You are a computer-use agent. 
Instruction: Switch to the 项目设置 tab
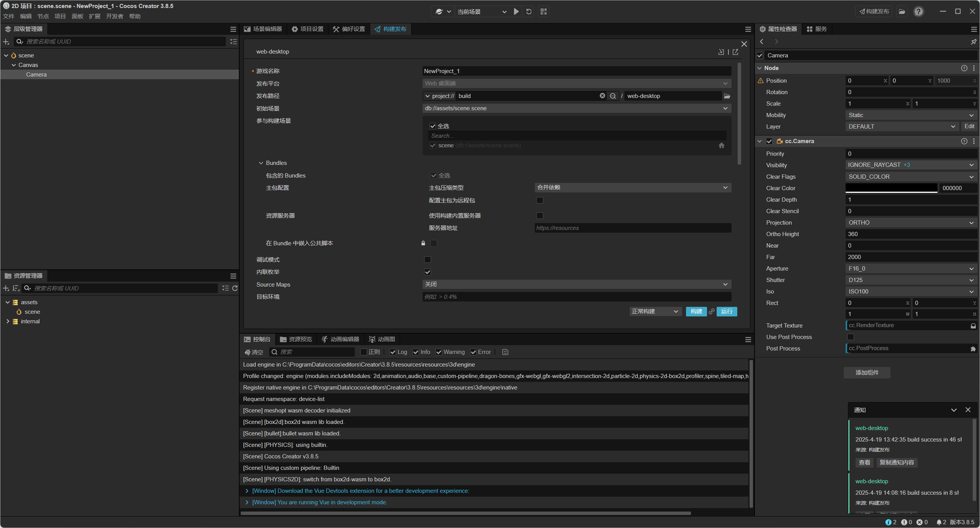pyautogui.click(x=308, y=29)
